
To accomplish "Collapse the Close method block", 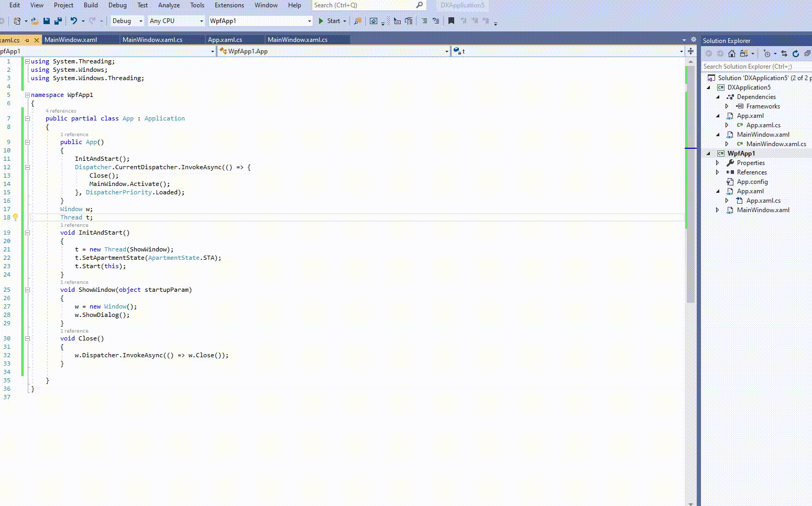I will (x=27, y=338).
